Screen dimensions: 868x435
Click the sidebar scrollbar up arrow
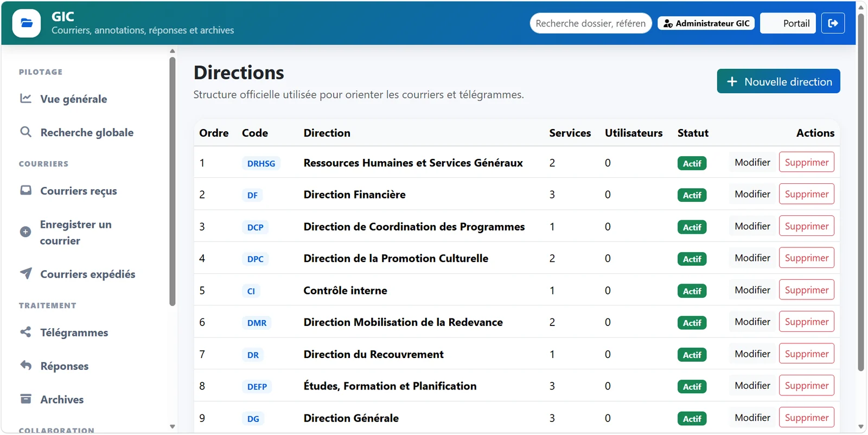173,51
